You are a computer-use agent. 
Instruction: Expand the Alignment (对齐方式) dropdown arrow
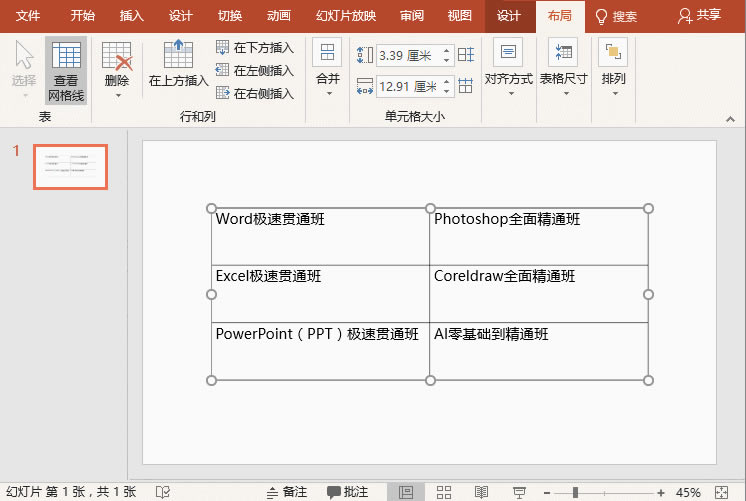pos(511,94)
